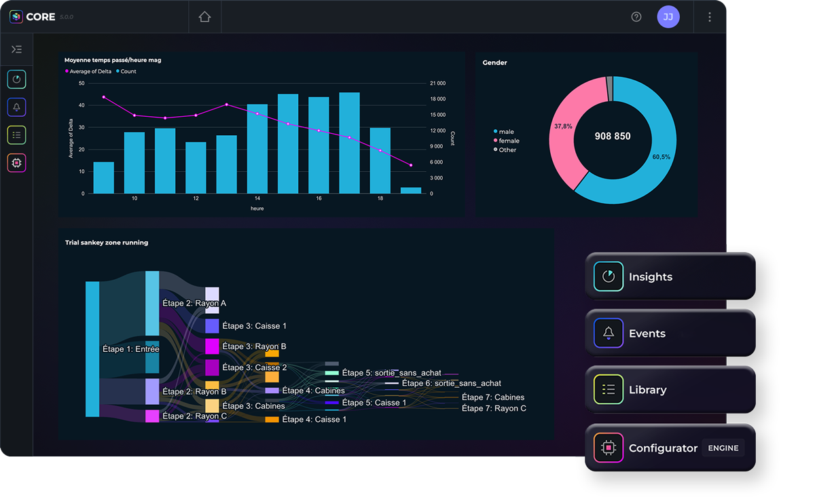
Task: Select the Étape 2: Rayon C label
Action: (194, 416)
